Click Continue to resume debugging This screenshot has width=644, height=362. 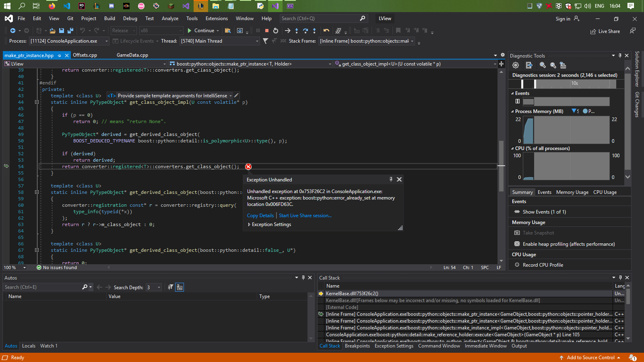201,31
